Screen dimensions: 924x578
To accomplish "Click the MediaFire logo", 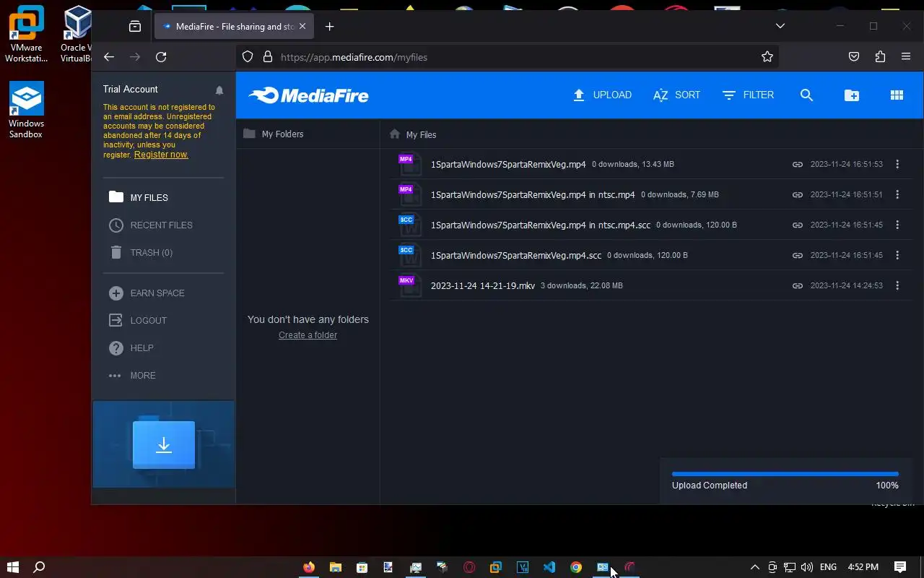I will pyautogui.click(x=309, y=95).
